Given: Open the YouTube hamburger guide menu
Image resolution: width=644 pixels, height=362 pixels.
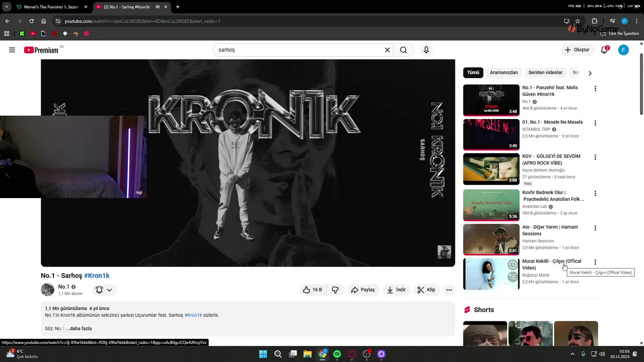Looking at the screenshot, I should (12, 50).
